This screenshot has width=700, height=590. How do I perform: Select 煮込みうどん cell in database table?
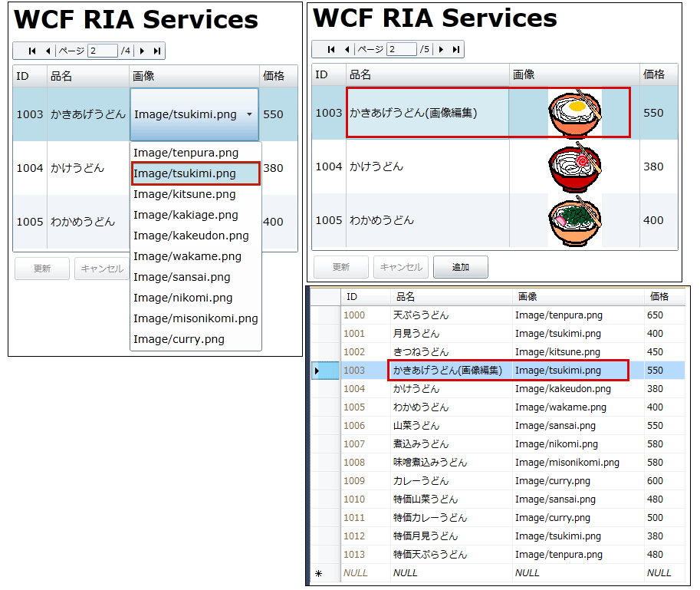(x=451, y=444)
